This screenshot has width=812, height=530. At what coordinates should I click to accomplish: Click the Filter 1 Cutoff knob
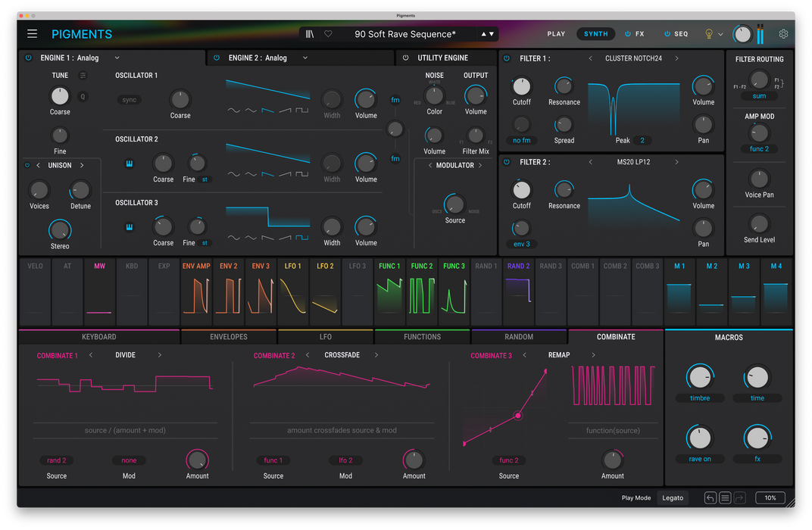point(521,86)
